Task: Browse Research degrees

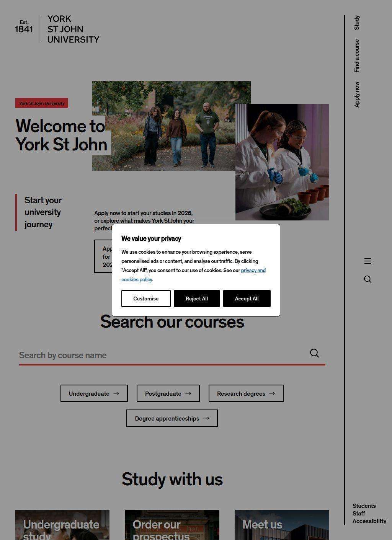Action: 246,393
